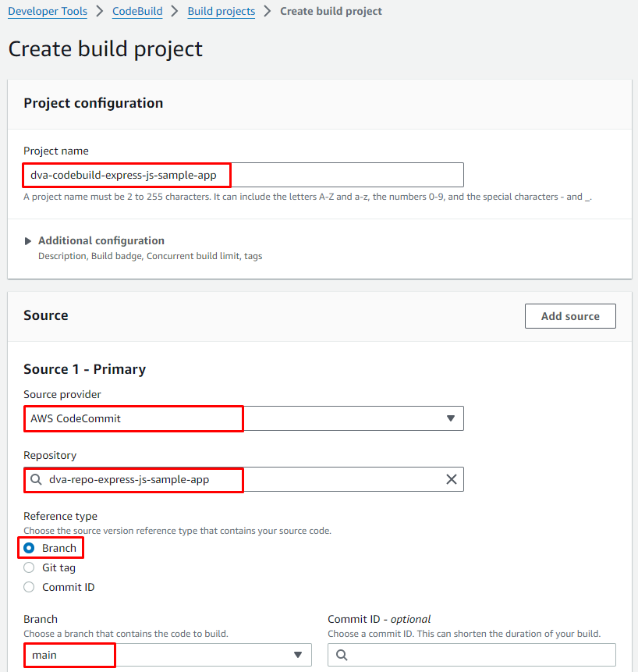This screenshot has height=672, width=638.
Task: Click the Project name input field
Action: pyautogui.click(x=243, y=175)
